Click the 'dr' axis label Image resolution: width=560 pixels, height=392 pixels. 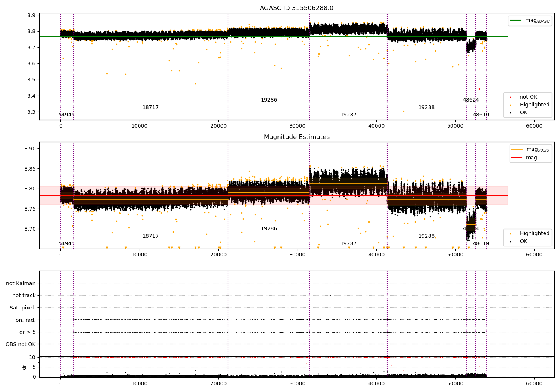pyautogui.click(x=24, y=367)
